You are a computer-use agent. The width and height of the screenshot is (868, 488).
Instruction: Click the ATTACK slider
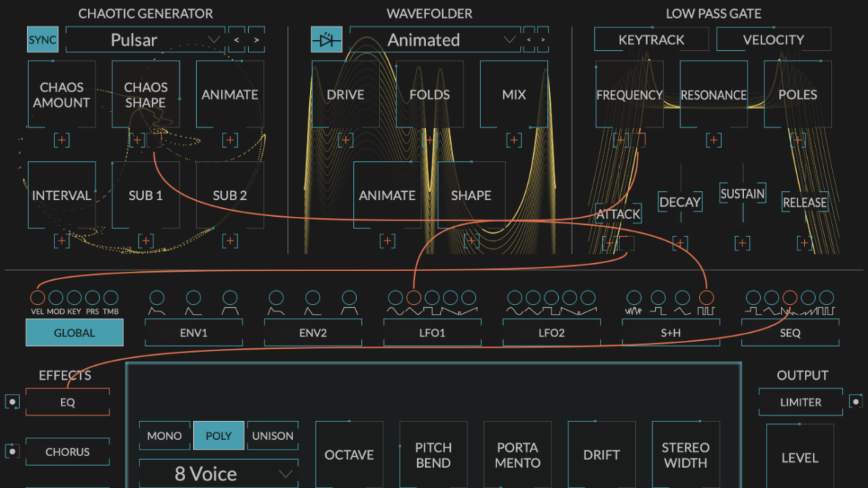[618, 214]
